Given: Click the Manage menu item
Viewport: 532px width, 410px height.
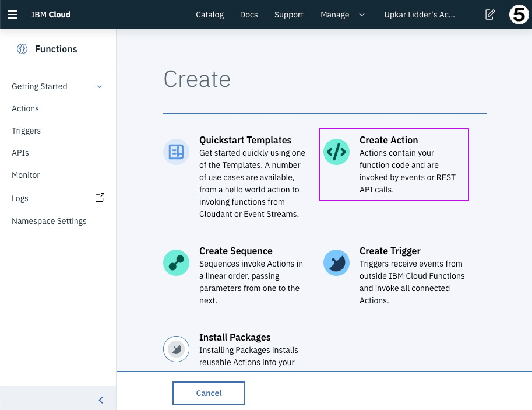Looking at the screenshot, I should pyautogui.click(x=335, y=15).
